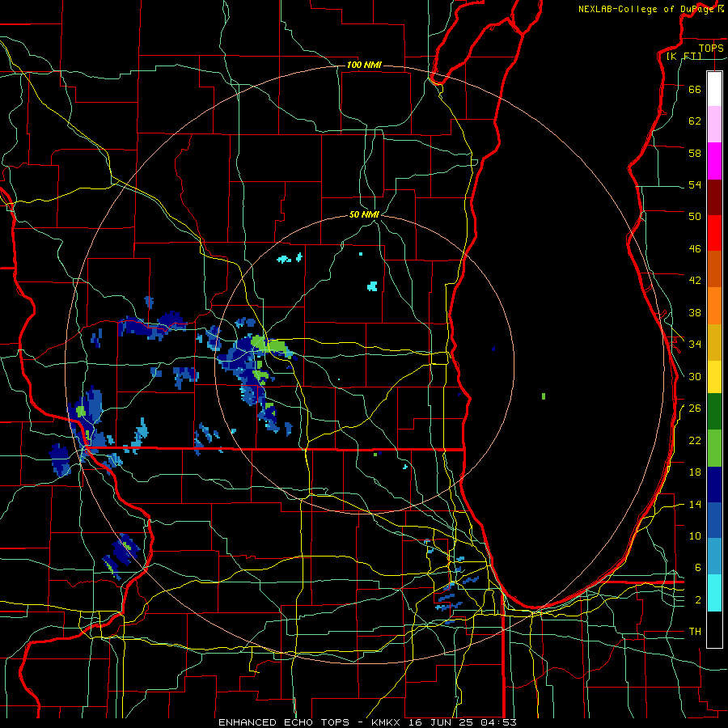Click the 54 legend value
728x728 pixels.
click(x=695, y=184)
